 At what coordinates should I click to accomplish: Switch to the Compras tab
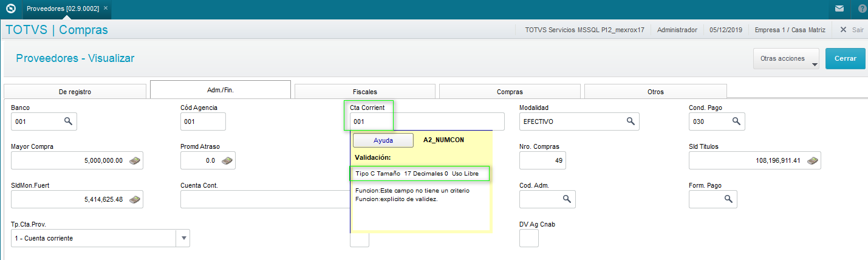pos(510,92)
